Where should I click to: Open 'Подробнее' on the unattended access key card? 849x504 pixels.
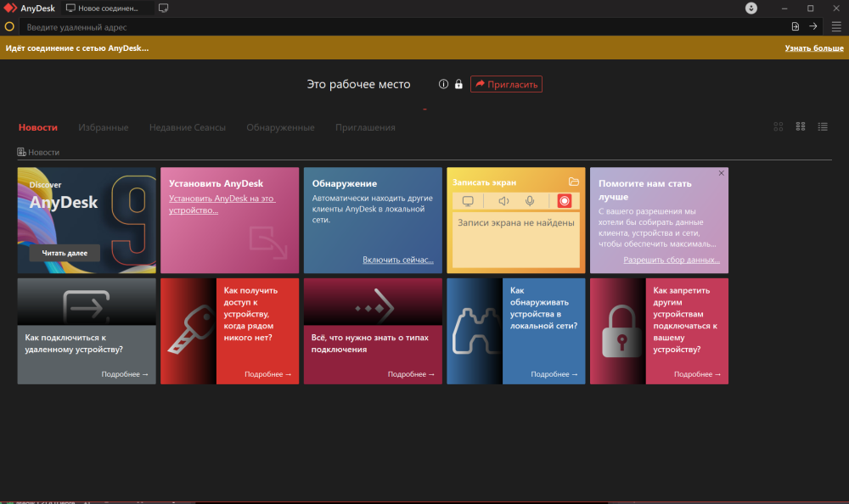tap(267, 374)
